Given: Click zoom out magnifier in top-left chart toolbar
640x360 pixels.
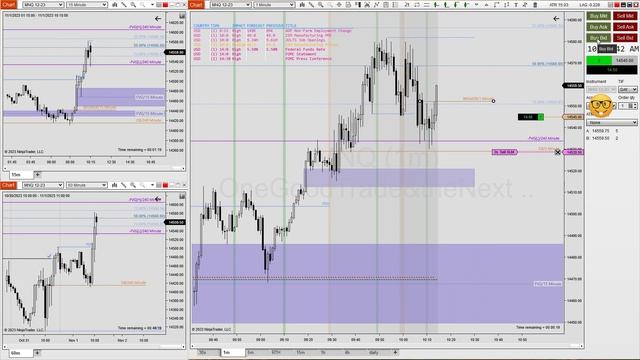Looking at the screenshot, I should click(x=142, y=4).
